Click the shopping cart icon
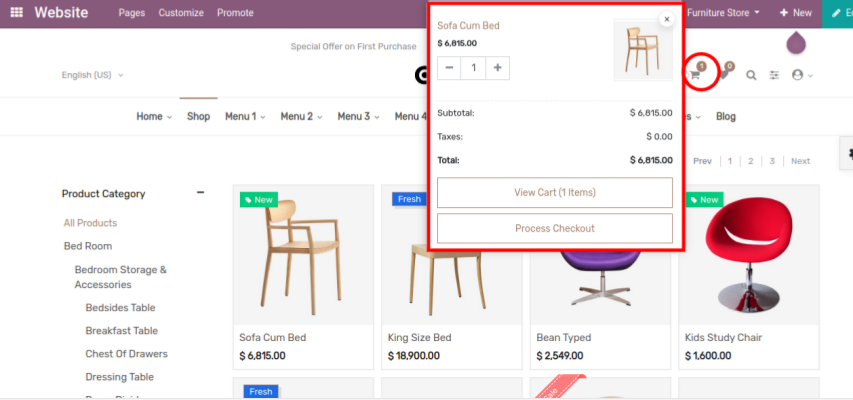This screenshot has width=853, height=400. 694,75
